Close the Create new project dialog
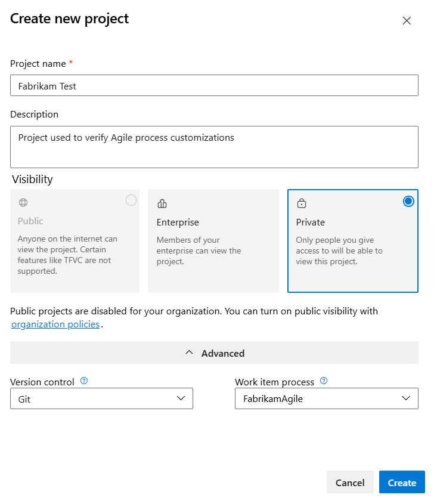Screen dimensions: 437x504 click(407, 20)
